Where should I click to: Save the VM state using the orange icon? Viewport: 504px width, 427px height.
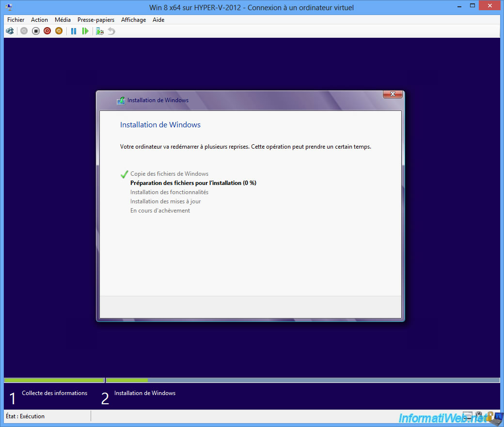[x=59, y=31]
